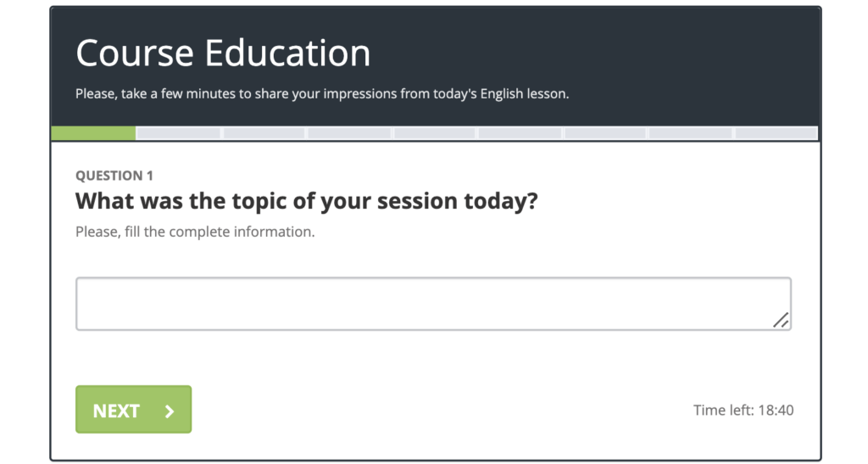Image resolution: width=868 pixels, height=464 pixels.
Task: Click the 18:40 countdown value
Action: point(775,411)
